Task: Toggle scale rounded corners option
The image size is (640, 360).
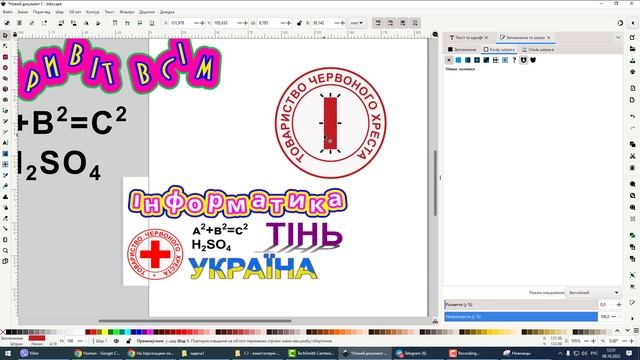Action: pos(390,23)
